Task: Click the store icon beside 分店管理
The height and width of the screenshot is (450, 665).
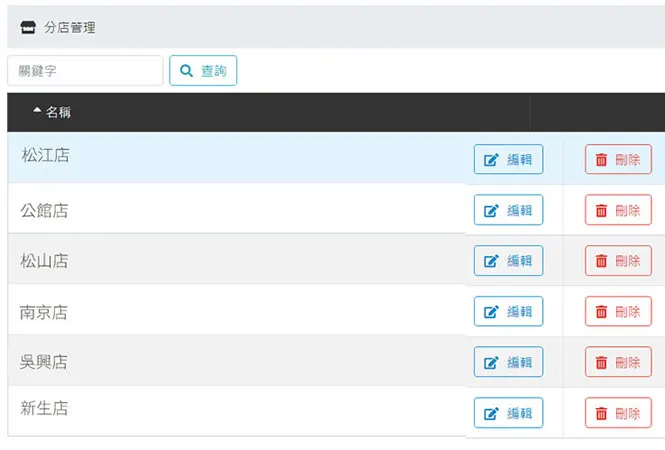Action: pos(28,28)
